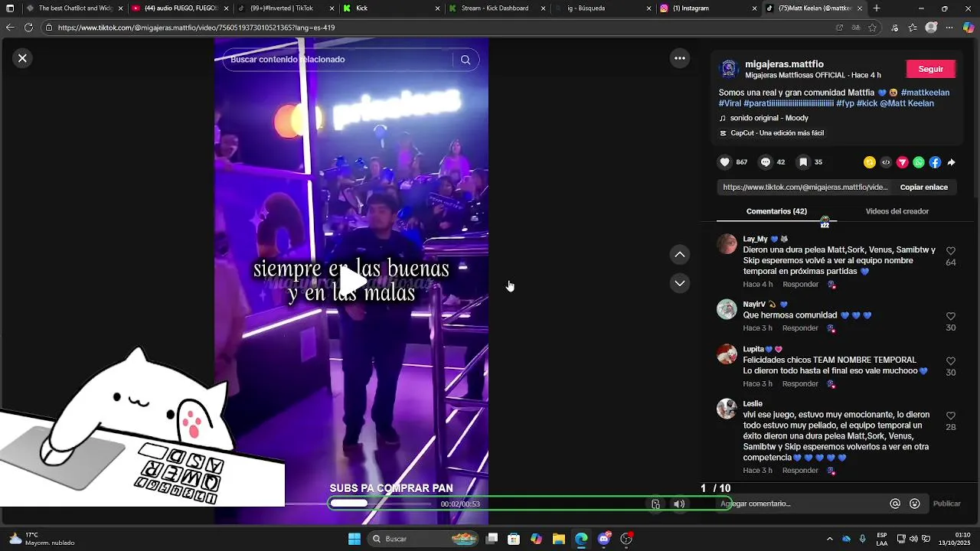This screenshot has width=980, height=551.
Task: Go to next video with down chevron
Action: (x=679, y=283)
